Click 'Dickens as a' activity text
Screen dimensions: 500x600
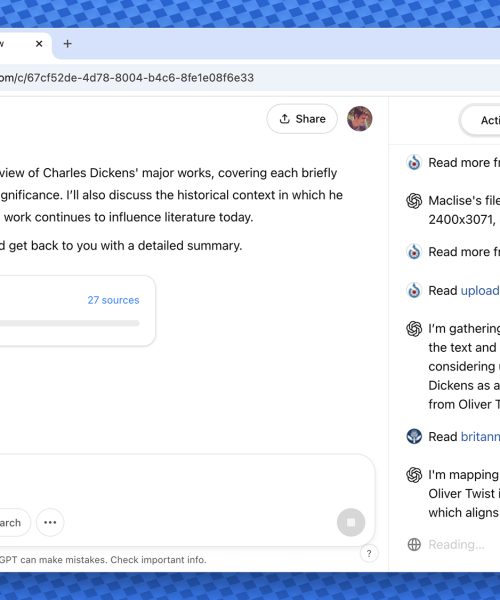point(464,385)
